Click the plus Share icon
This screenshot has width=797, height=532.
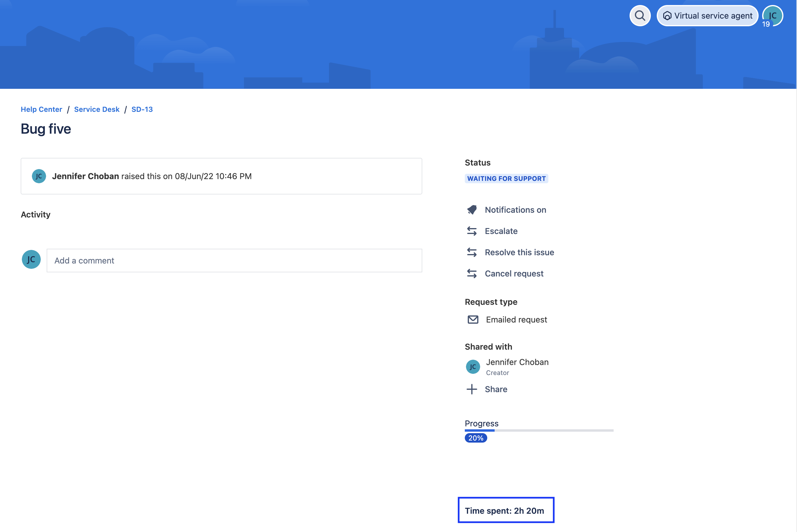click(472, 389)
